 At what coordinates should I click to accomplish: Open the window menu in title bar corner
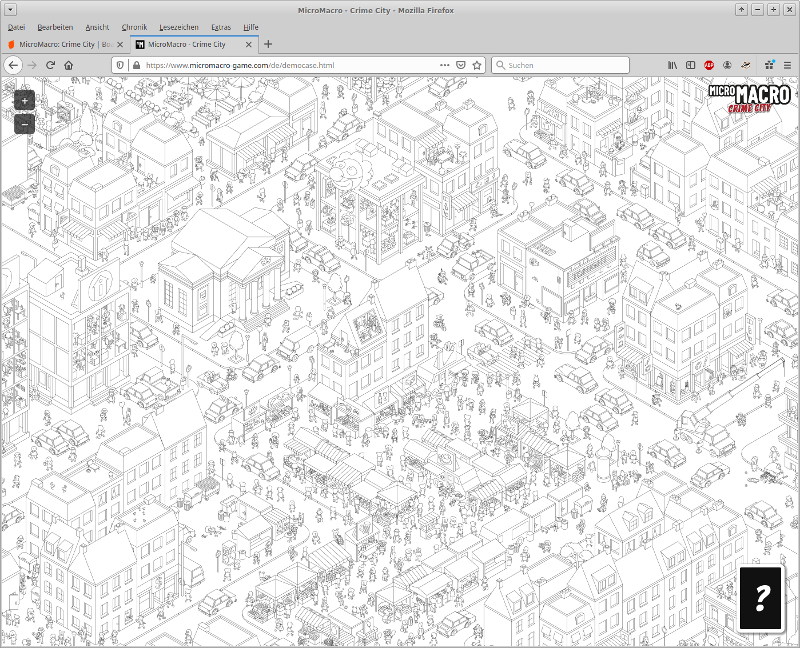click(10, 10)
